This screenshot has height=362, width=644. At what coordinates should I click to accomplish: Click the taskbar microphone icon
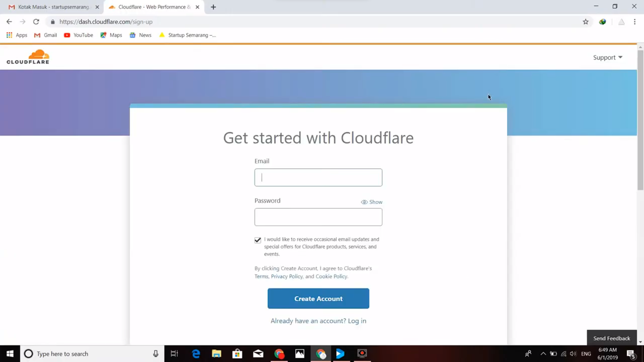point(156,354)
